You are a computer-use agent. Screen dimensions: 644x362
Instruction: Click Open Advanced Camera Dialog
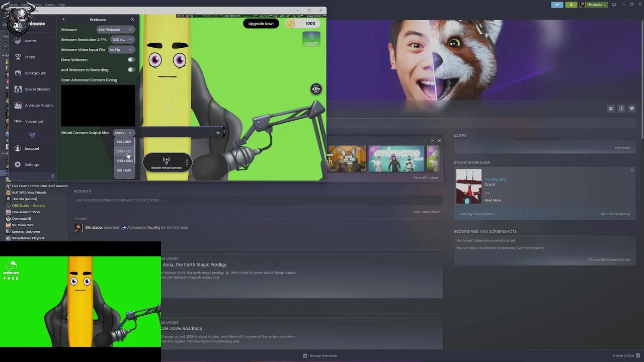point(89,80)
